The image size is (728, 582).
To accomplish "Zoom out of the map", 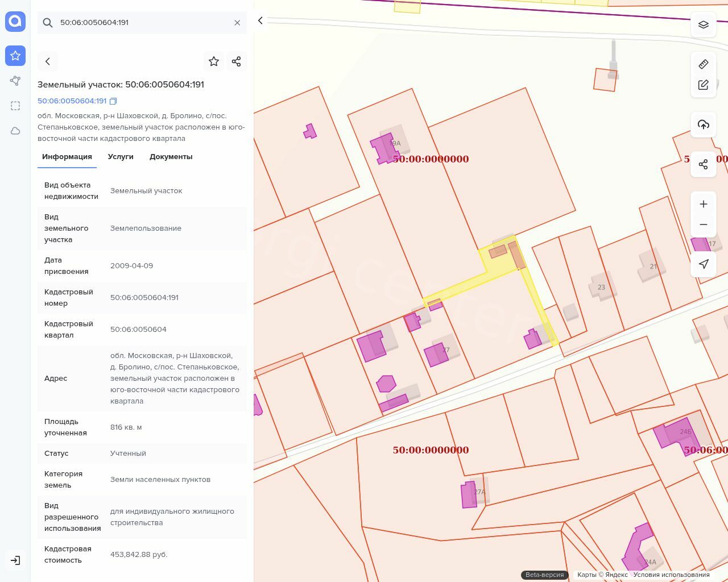I will click(703, 225).
